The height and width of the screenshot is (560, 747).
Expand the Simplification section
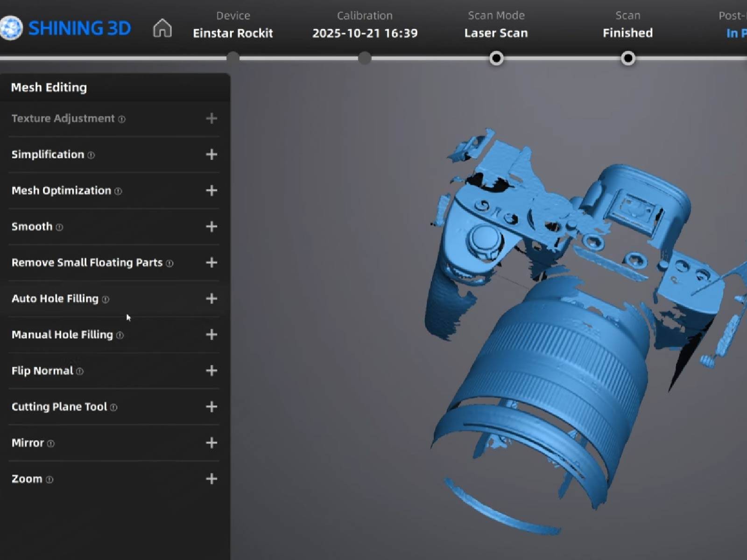(x=211, y=154)
